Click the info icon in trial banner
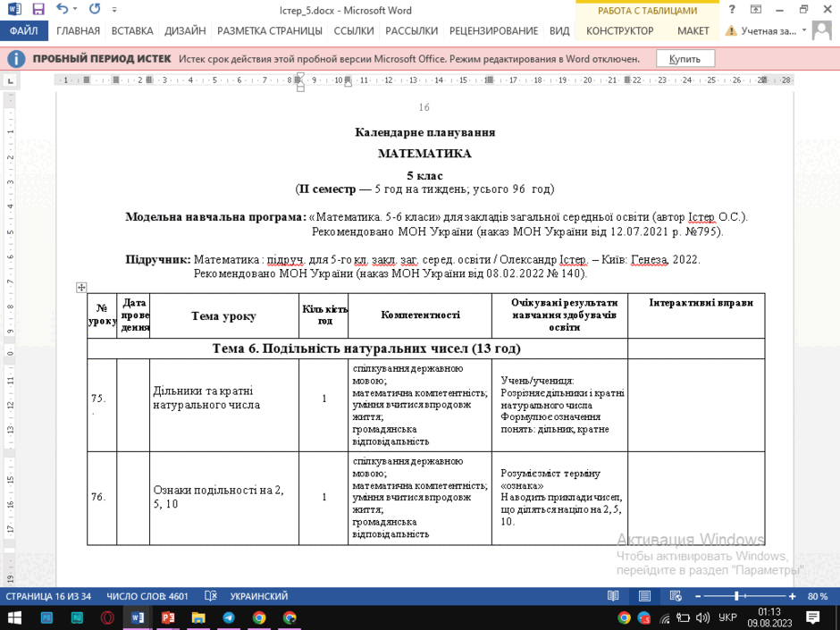The width and height of the screenshot is (840, 630). pyautogui.click(x=16, y=58)
